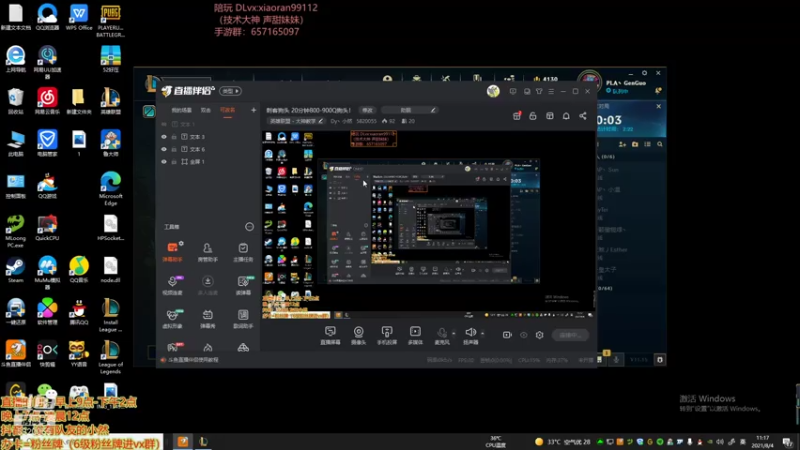Add a 手机投屏 phone cast source
This screenshot has width=800, height=450.
point(387,335)
